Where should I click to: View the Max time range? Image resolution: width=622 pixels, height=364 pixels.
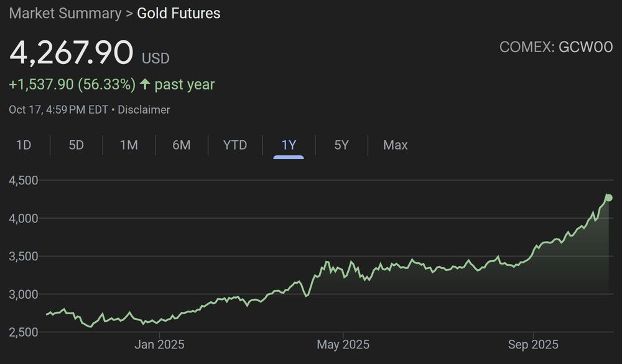pyautogui.click(x=395, y=145)
